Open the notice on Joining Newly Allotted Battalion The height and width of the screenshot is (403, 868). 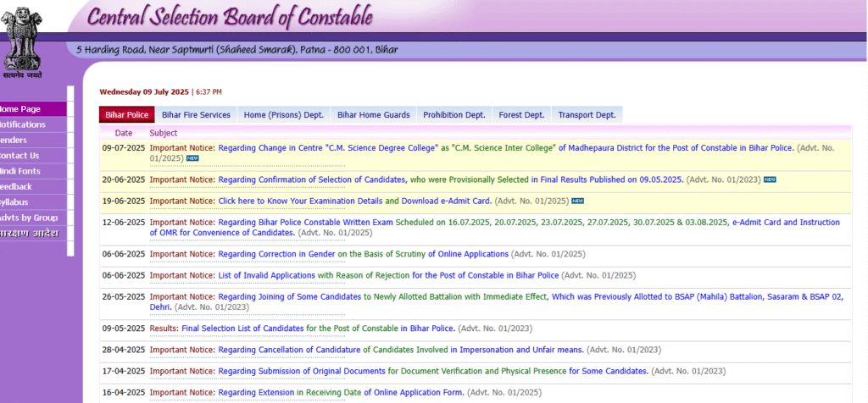tap(496, 301)
